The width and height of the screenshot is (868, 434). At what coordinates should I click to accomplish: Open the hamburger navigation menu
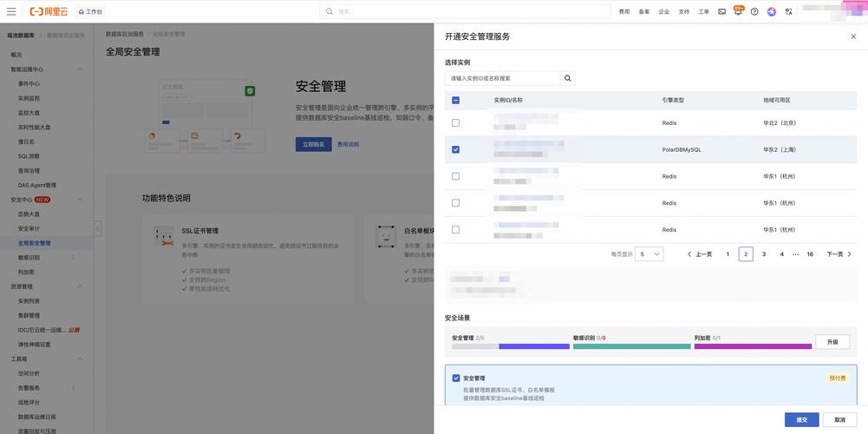coord(11,11)
